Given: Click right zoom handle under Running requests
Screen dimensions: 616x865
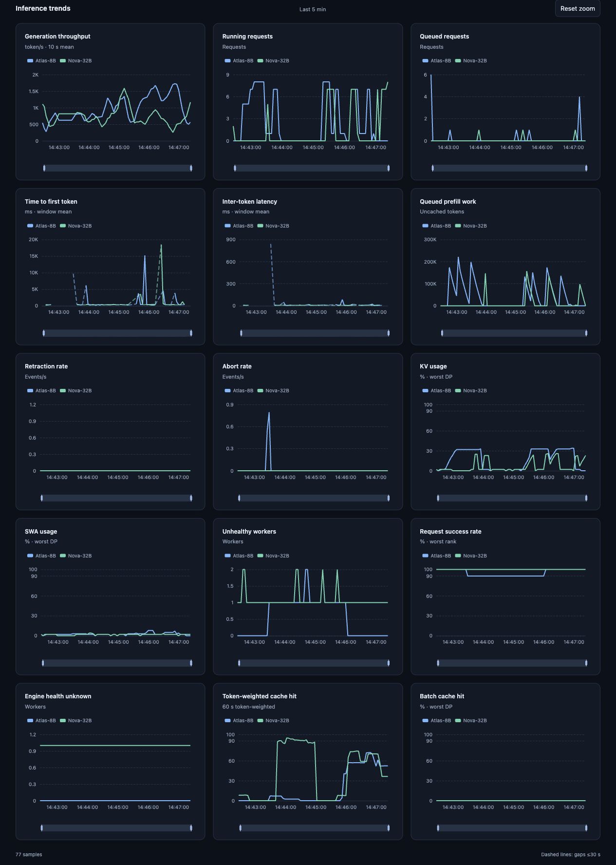Looking at the screenshot, I should point(389,168).
